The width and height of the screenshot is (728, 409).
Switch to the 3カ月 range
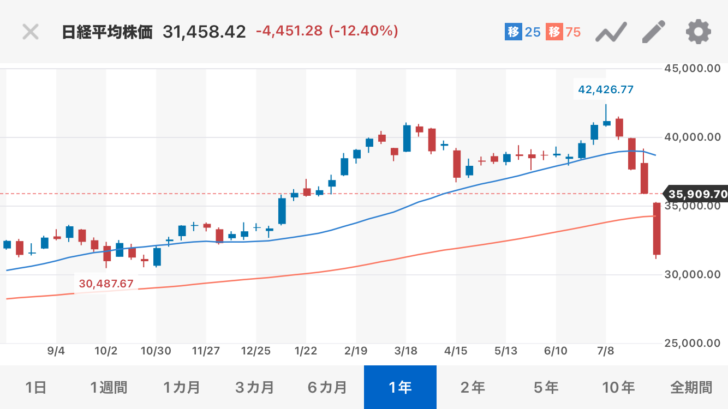coord(254,387)
